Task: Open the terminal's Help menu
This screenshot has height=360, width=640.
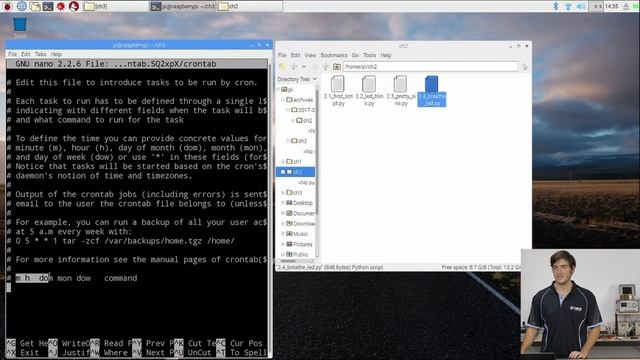Action: [56, 54]
